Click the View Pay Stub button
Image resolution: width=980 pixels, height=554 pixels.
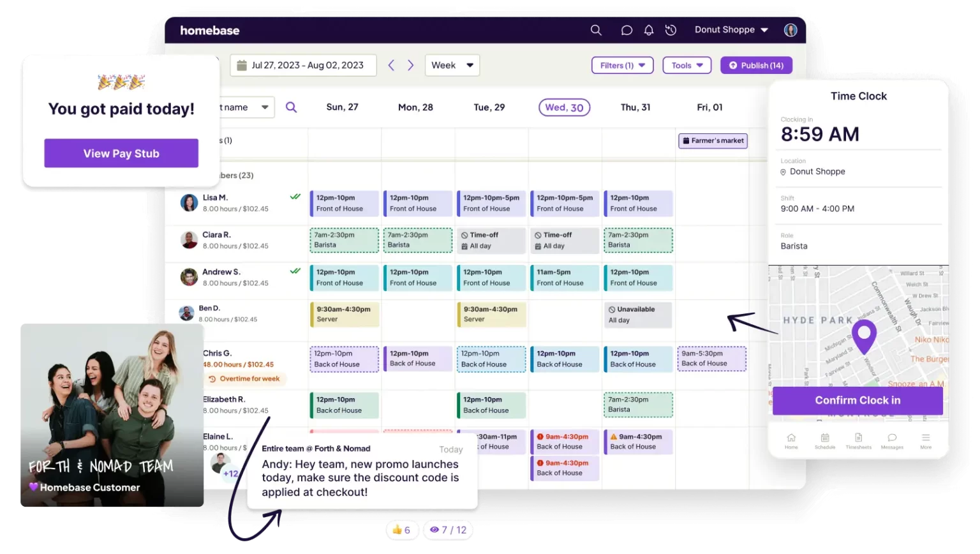pos(121,153)
